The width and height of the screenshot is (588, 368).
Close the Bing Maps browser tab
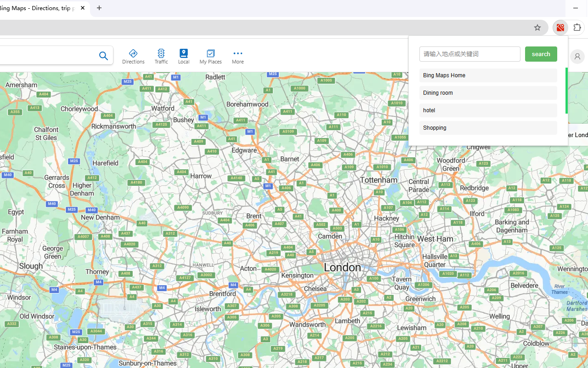point(83,8)
